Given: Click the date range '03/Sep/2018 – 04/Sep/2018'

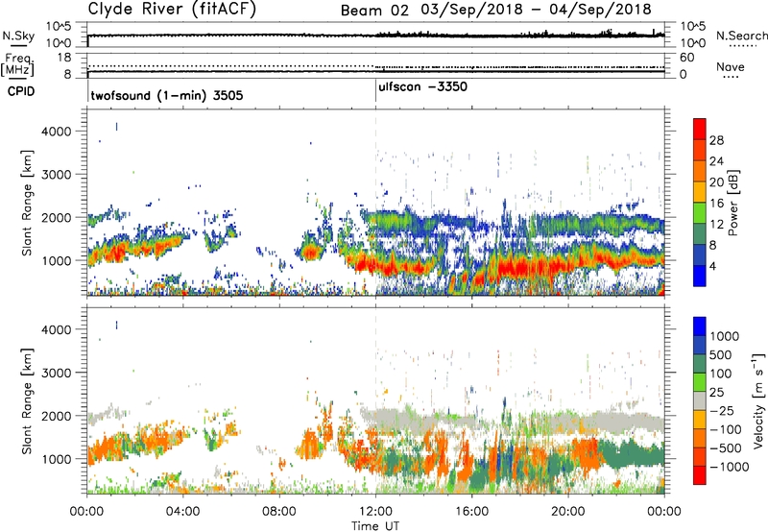Looking at the screenshot, I should point(536,10).
